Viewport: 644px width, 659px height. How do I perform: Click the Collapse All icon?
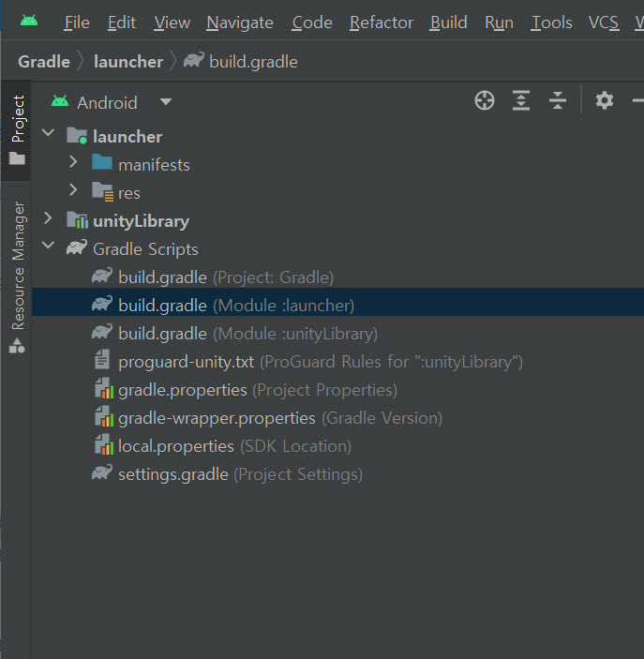[x=558, y=101]
